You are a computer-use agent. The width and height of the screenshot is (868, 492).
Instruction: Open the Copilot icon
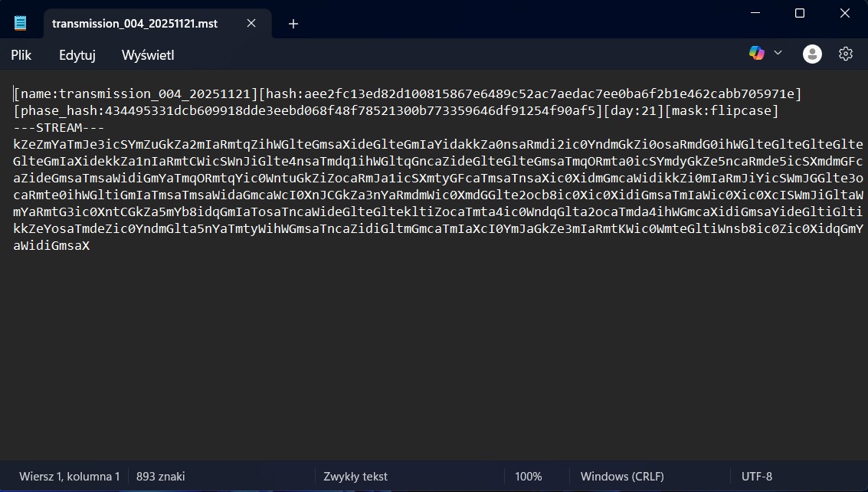coord(757,53)
